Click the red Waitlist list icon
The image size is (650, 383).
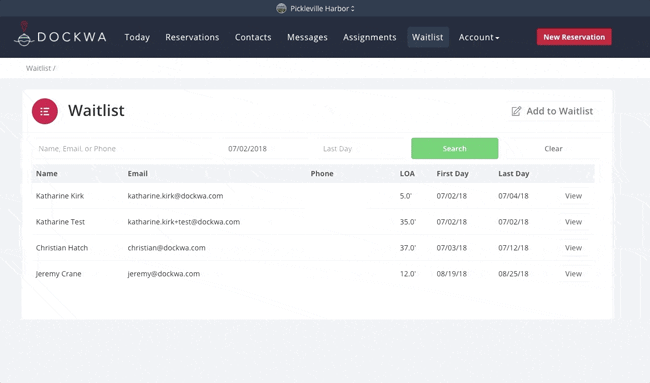(x=45, y=111)
